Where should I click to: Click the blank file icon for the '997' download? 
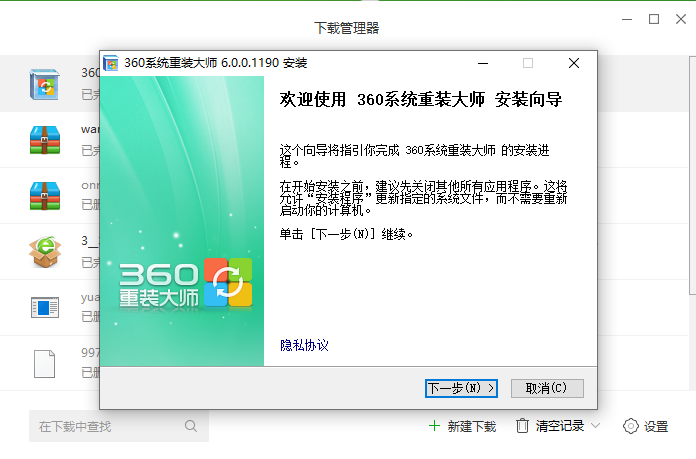(44, 364)
